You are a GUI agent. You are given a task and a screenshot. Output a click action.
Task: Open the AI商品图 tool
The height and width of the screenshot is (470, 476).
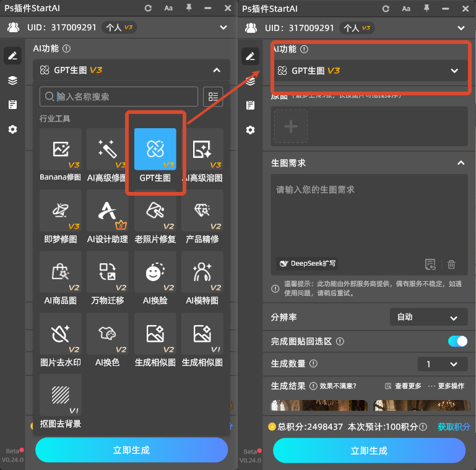pyautogui.click(x=61, y=272)
